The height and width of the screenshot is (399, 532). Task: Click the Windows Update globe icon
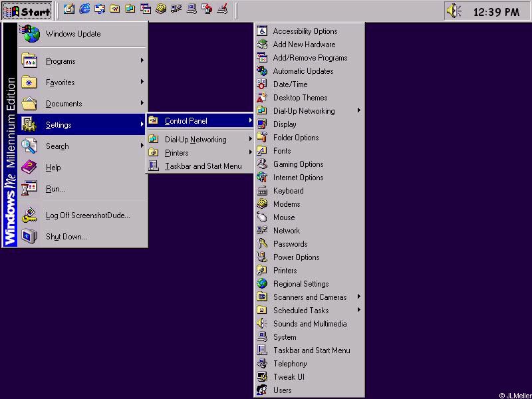(x=30, y=34)
